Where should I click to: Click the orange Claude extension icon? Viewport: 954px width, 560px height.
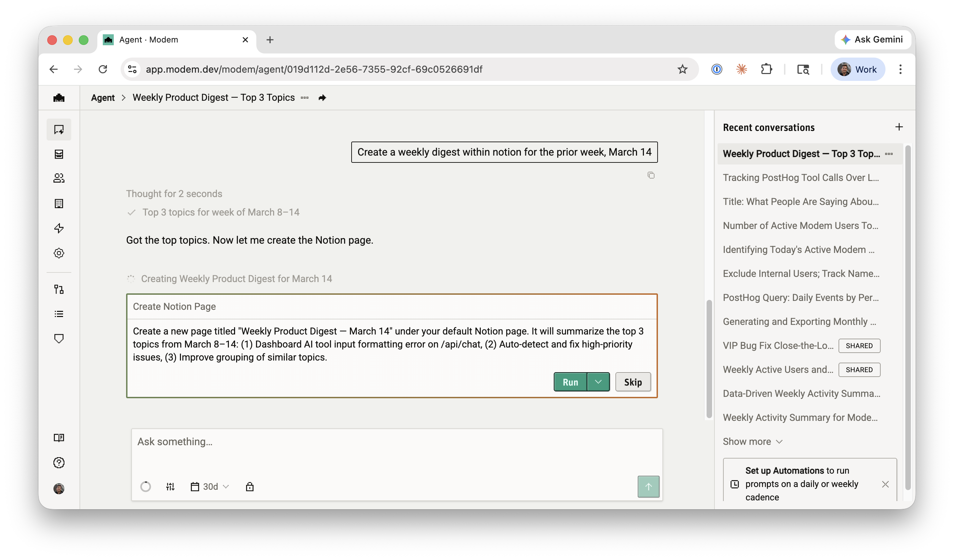741,69
